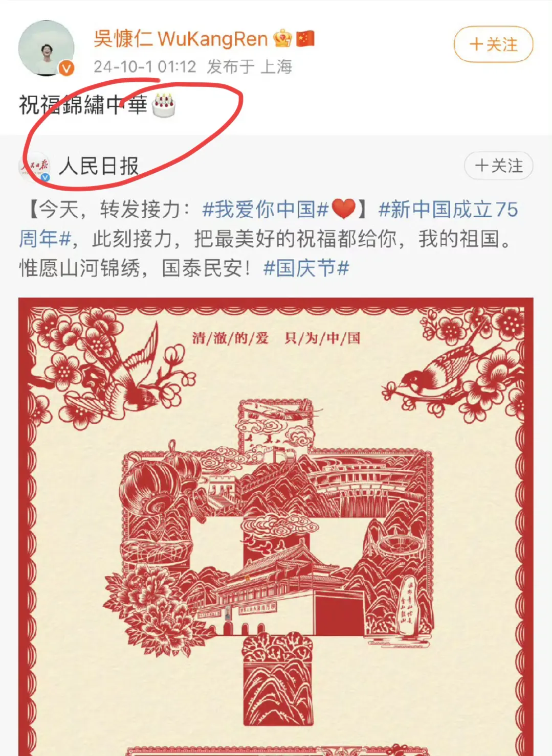Follow 吴慷仁 WuKangRen with the orange 关注 button
The width and height of the screenshot is (552, 756).
pos(493,44)
